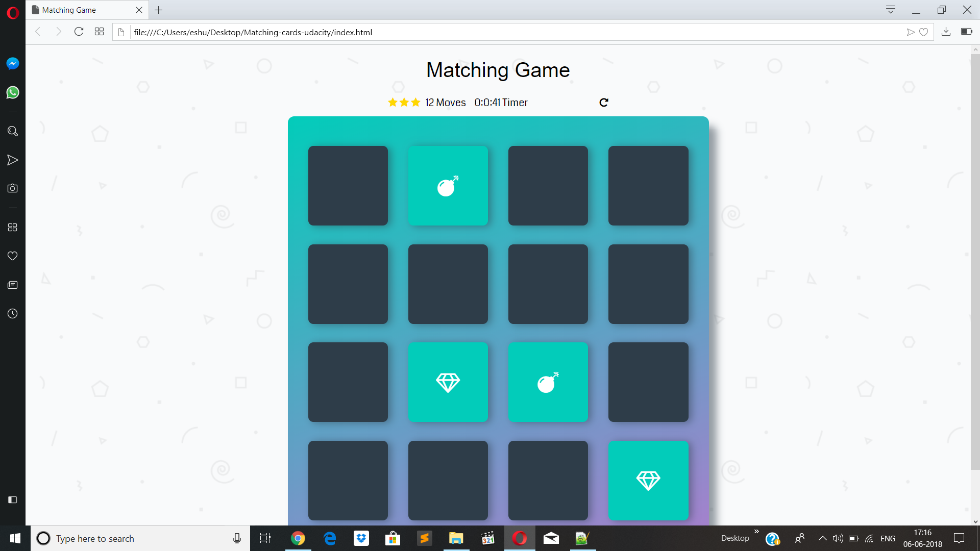
Task: Open WhatsApp from the Opera sidebar
Action: tap(12, 92)
